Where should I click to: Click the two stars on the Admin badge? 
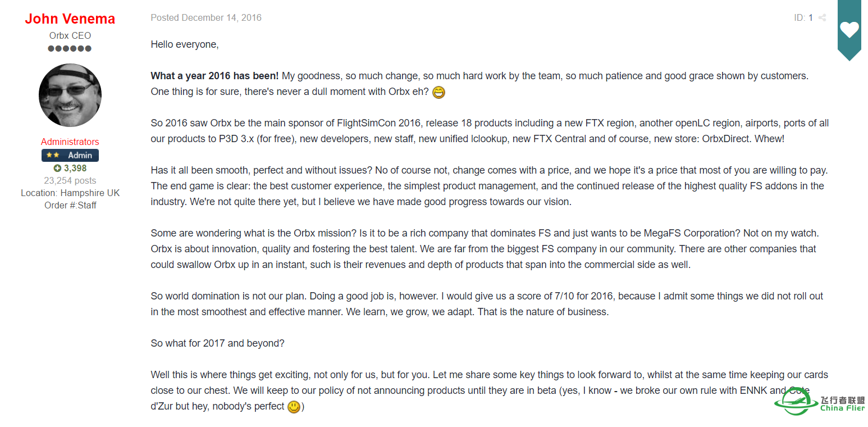coord(53,155)
